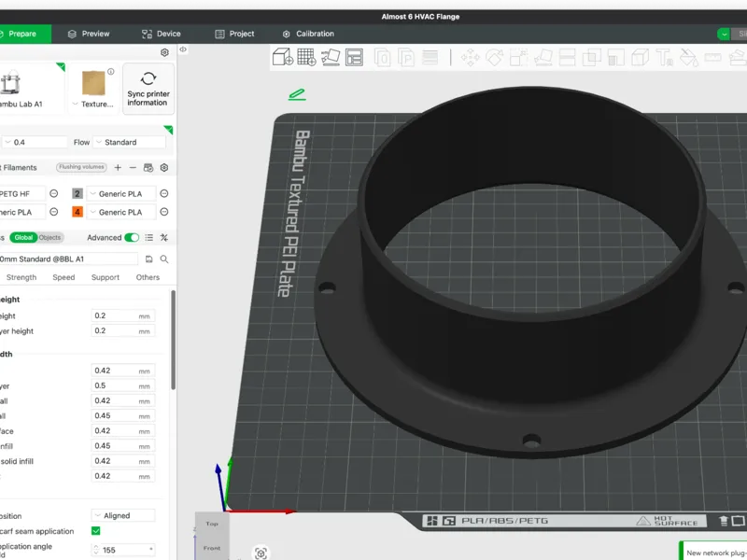
Task: Switch to the Device tab
Action: pyautogui.click(x=162, y=34)
